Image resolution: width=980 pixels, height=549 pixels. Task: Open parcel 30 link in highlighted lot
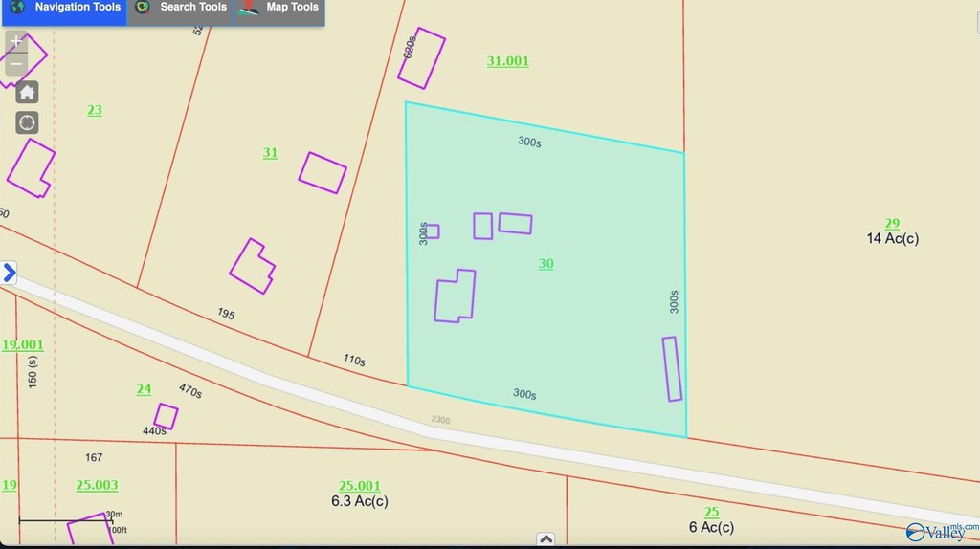(x=546, y=264)
